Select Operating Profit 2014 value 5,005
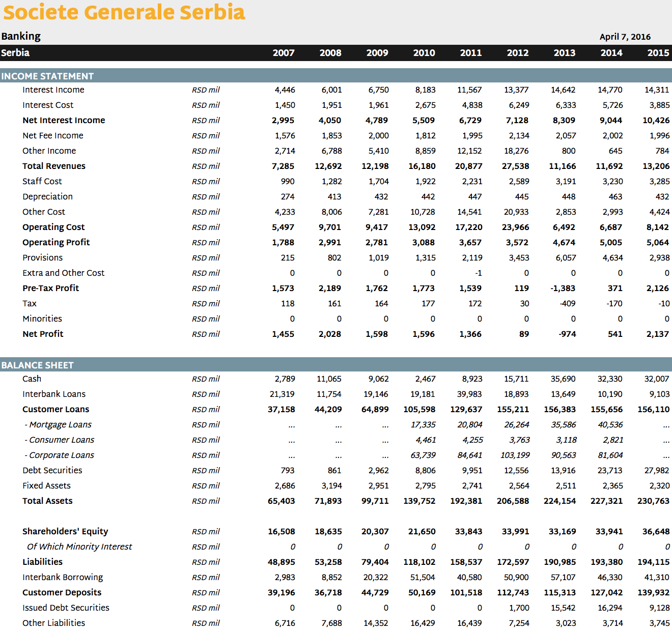This screenshot has width=672, height=631. [611, 243]
